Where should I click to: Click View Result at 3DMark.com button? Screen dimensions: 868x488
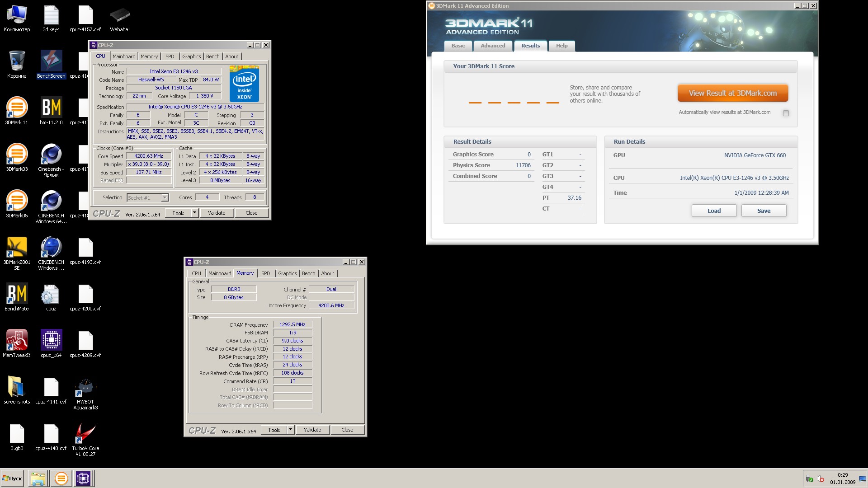(733, 93)
